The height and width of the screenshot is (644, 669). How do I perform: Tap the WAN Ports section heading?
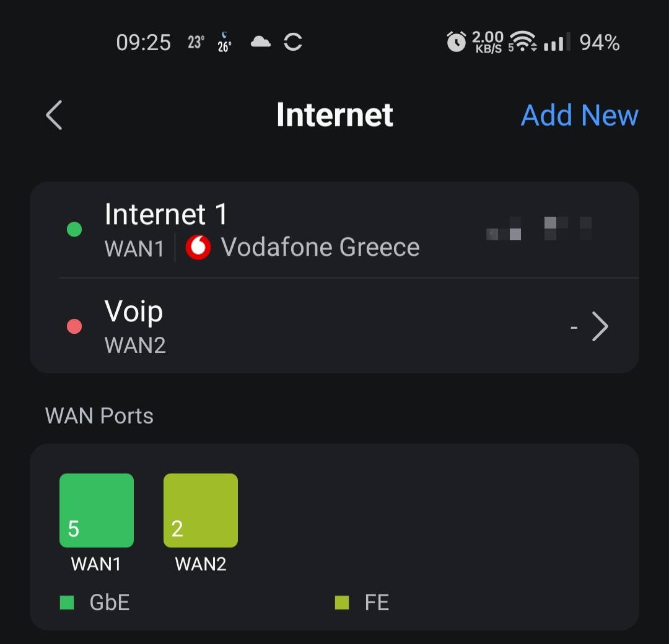click(x=99, y=416)
